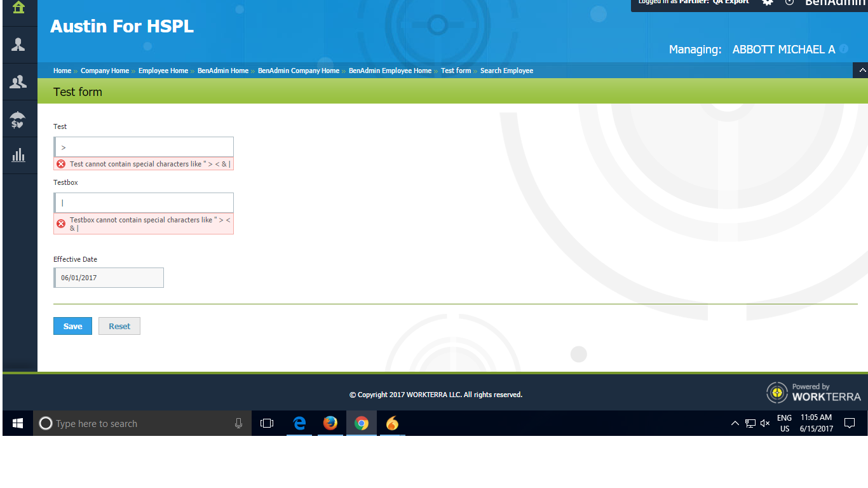Click the Reset button
The width and height of the screenshot is (868, 488).
click(x=119, y=326)
